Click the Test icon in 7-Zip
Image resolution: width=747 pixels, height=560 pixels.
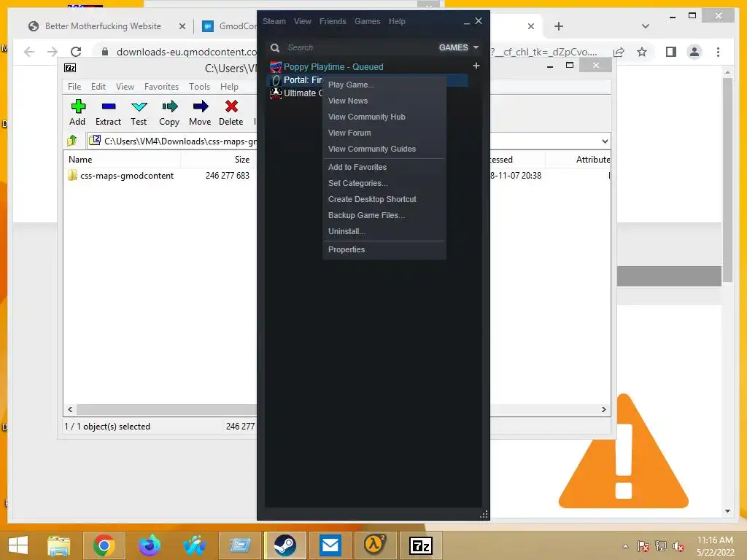pyautogui.click(x=139, y=106)
